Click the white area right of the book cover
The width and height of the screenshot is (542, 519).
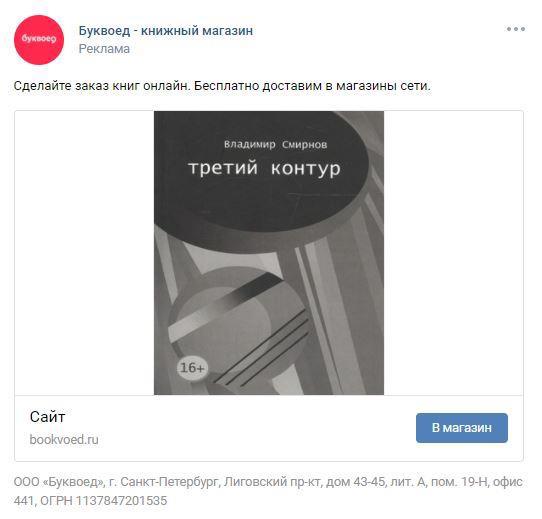click(x=453, y=253)
